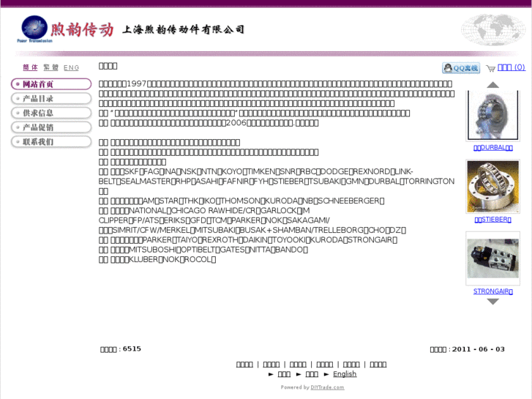Click the world map image in header
Viewport: 532px width, 399px height.
(x=493, y=30)
